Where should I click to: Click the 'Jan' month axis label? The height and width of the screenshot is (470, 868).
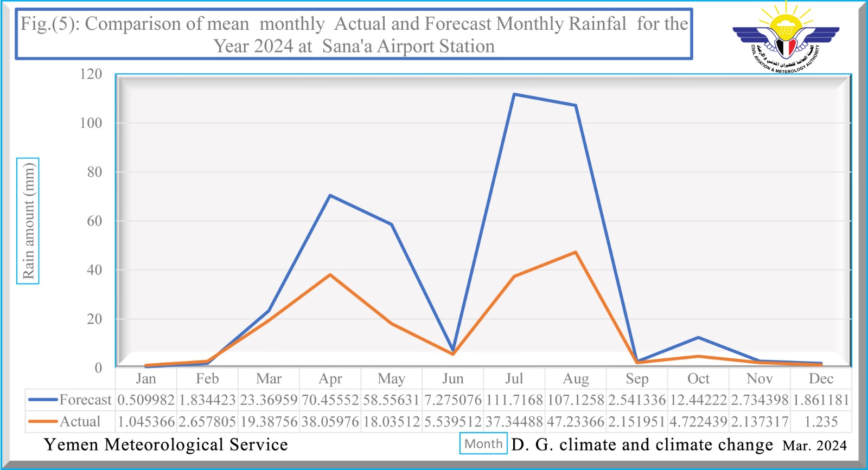point(146,378)
